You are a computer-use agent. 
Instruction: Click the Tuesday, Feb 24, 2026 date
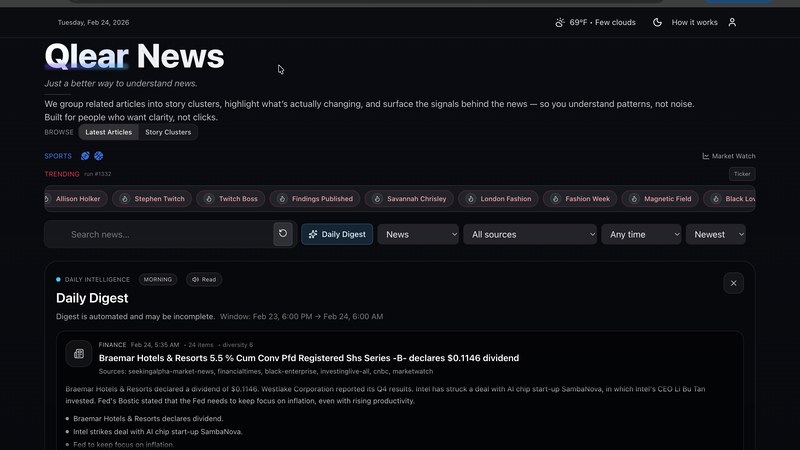[93, 22]
